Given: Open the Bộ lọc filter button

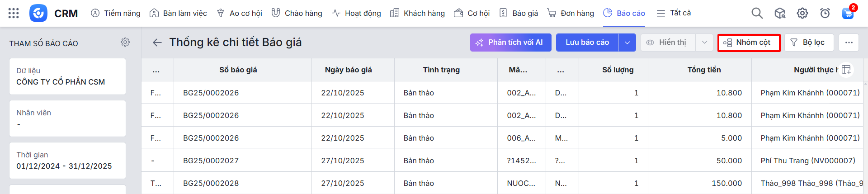Looking at the screenshot, I should [x=808, y=43].
